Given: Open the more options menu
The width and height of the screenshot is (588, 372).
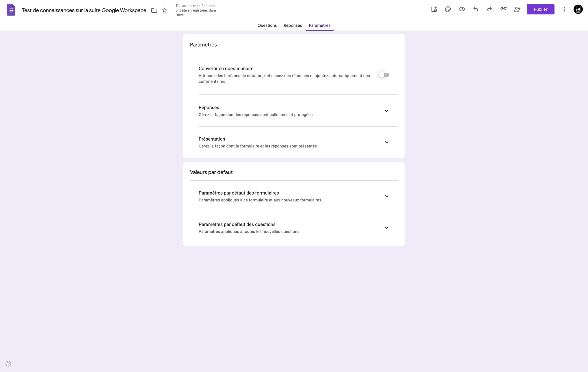Looking at the screenshot, I should [564, 9].
